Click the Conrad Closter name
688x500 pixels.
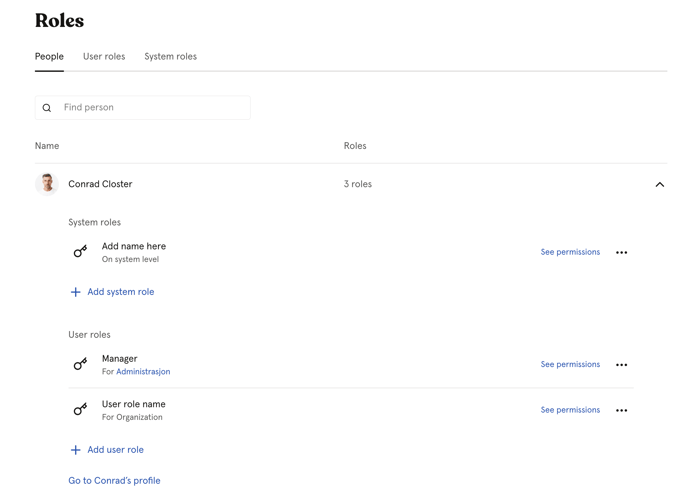click(100, 184)
